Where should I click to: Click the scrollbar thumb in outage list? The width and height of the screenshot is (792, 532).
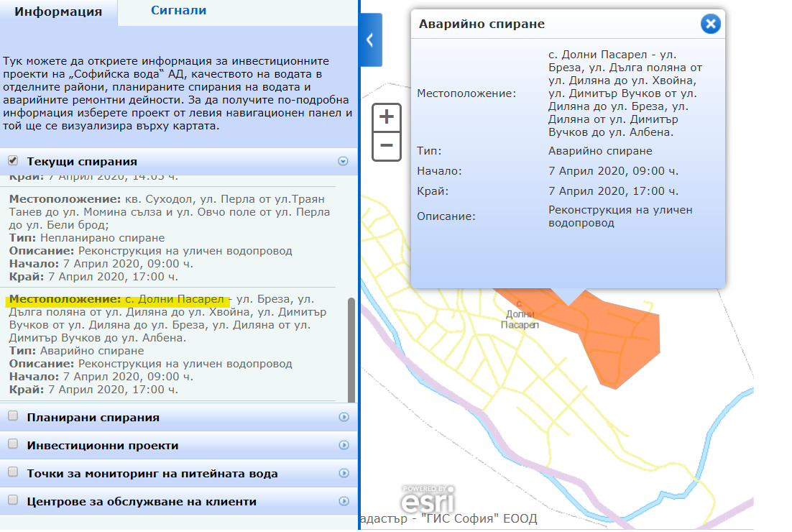click(351, 349)
